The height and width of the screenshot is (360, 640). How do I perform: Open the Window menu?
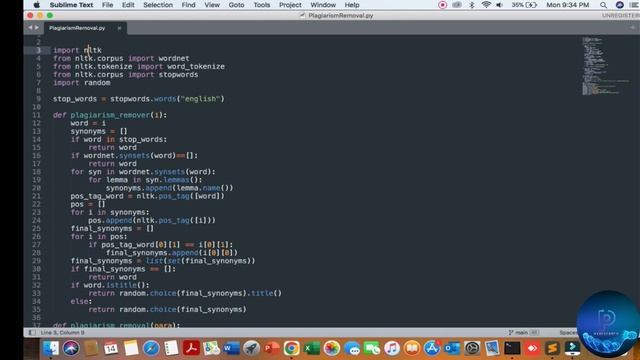pyautogui.click(x=323, y=5)
